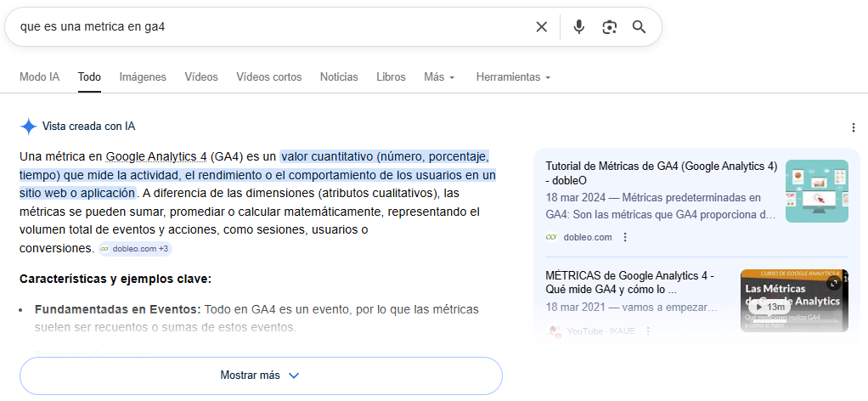Click inside the search box text

pos(93,26)
